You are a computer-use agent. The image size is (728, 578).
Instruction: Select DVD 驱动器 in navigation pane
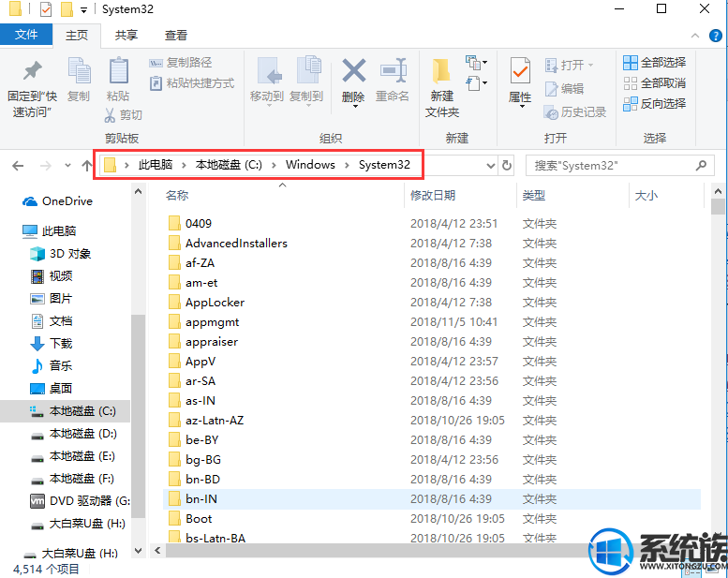80,501
